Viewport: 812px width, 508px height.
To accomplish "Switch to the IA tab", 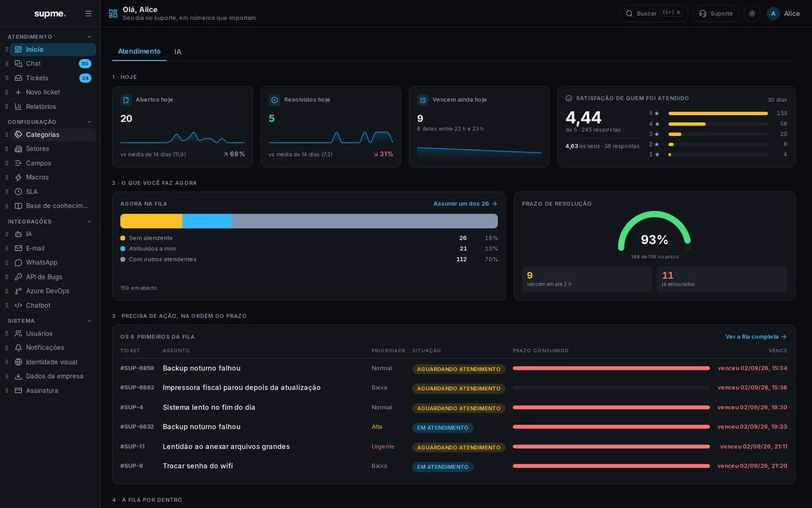I will (177, 52).
